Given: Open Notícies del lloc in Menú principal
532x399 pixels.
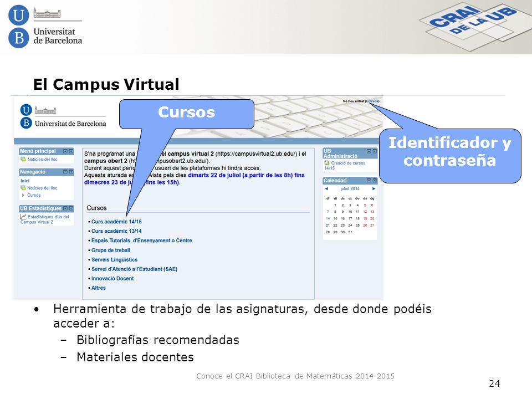Looking at the screenshot, I should point(43,159).
